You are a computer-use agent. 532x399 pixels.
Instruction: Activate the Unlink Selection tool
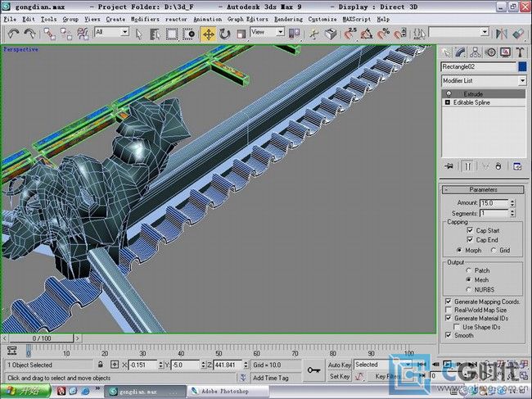point(66,34)
